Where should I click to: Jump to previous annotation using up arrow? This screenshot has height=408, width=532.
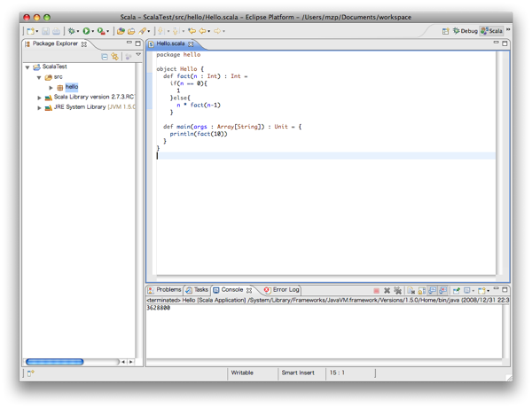[x=176, y=31]
